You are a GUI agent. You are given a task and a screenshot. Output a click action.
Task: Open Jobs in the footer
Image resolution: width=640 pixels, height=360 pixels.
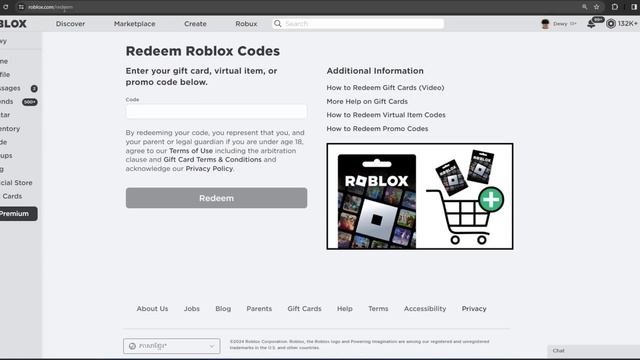[191, 309]
